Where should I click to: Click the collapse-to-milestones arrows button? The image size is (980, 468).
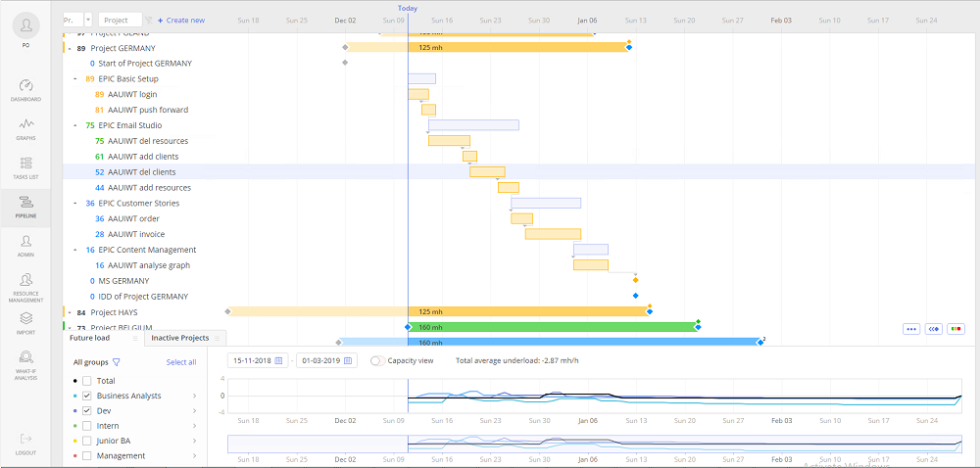point(933,329)
